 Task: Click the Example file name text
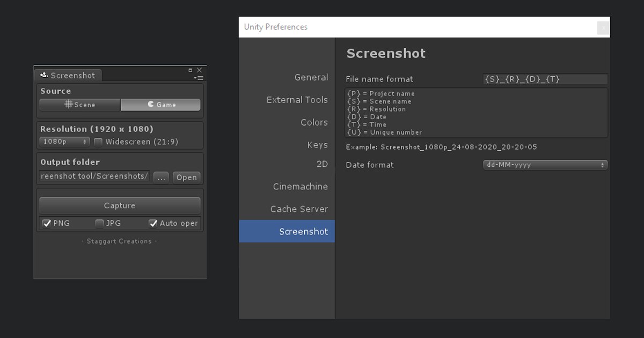tap(442, 147)
